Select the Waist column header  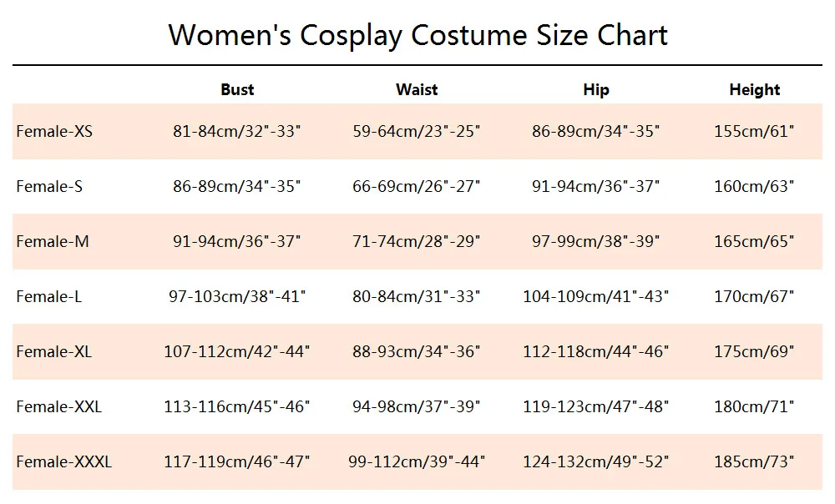[417, 89]
